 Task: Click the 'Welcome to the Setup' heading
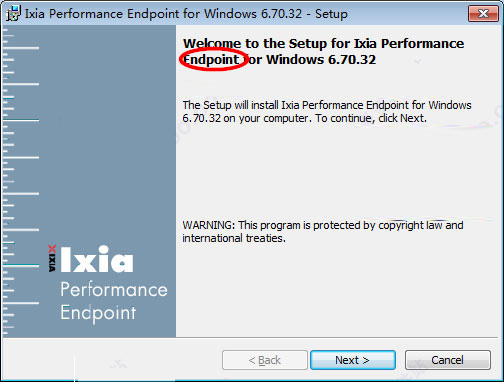(x=323, y=52)
